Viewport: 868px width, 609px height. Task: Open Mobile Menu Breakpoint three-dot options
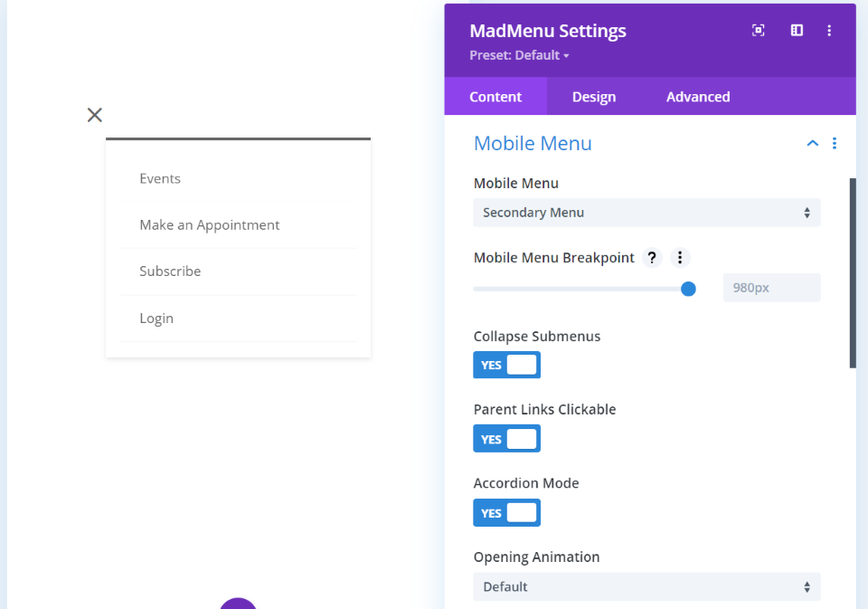point(680,258)
